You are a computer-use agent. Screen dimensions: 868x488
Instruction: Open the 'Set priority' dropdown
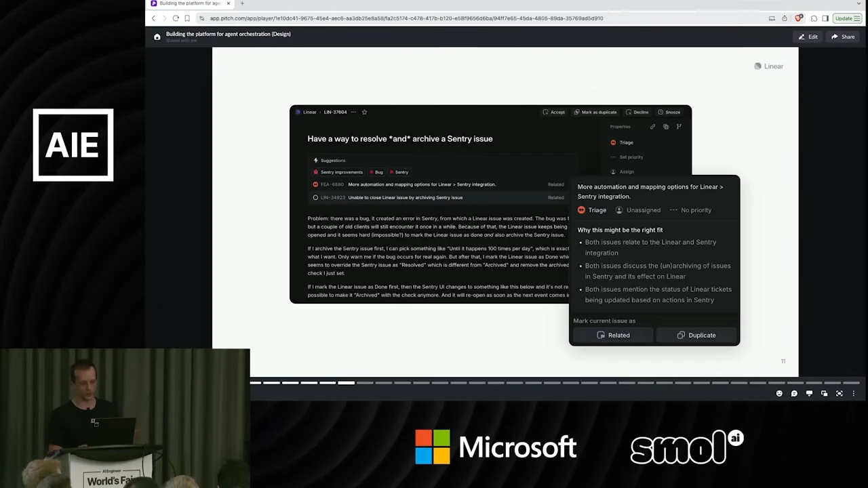click(x=627, y=157)
